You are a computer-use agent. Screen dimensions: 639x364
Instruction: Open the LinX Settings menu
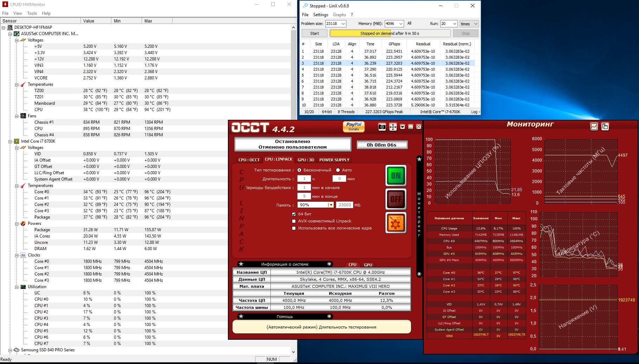point(321,15)
